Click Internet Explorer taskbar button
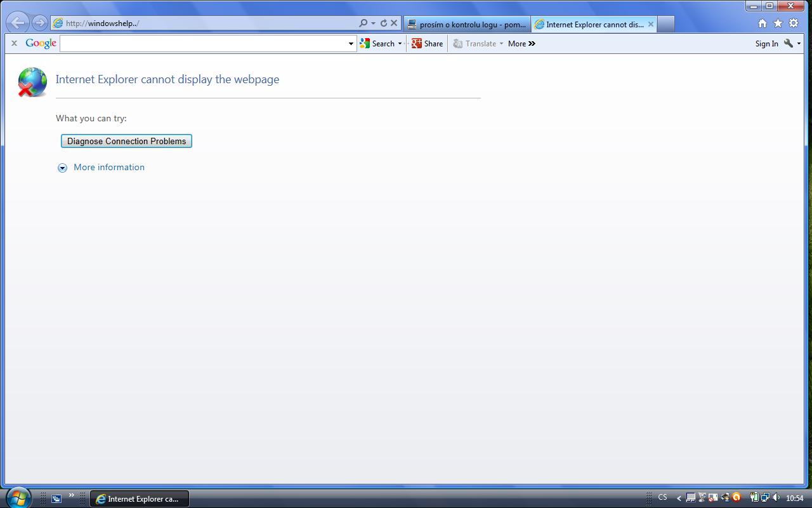The height and width of the screenshot is (508, 812). click(140, 498)
